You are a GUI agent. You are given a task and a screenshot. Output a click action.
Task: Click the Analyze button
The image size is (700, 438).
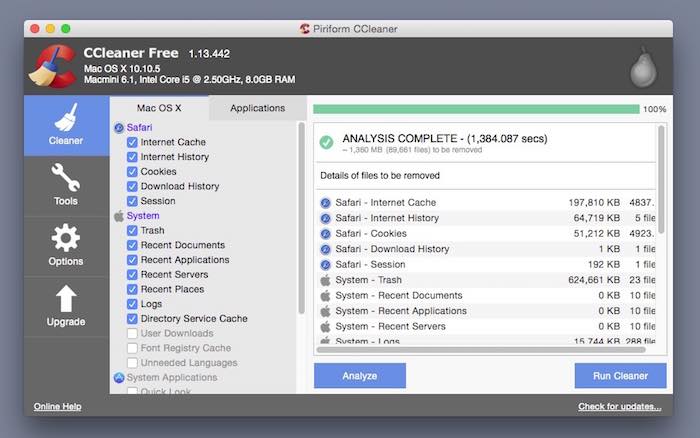click(360, 376)
